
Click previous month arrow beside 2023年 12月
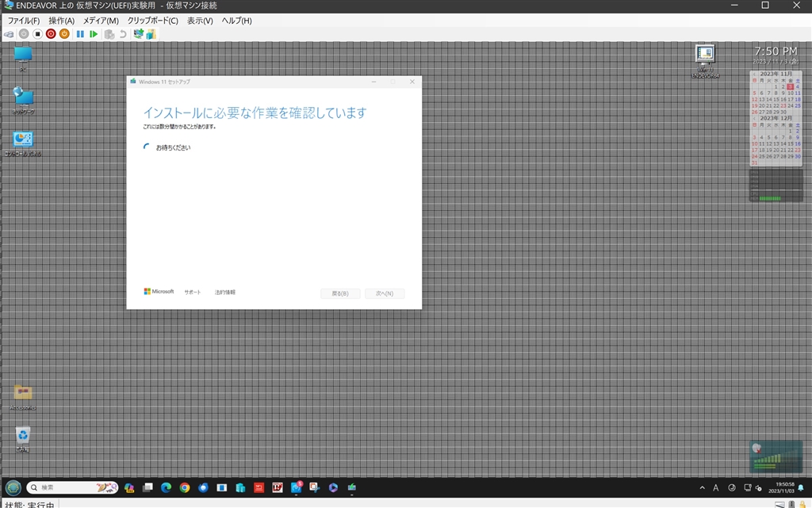click(754, 118)
